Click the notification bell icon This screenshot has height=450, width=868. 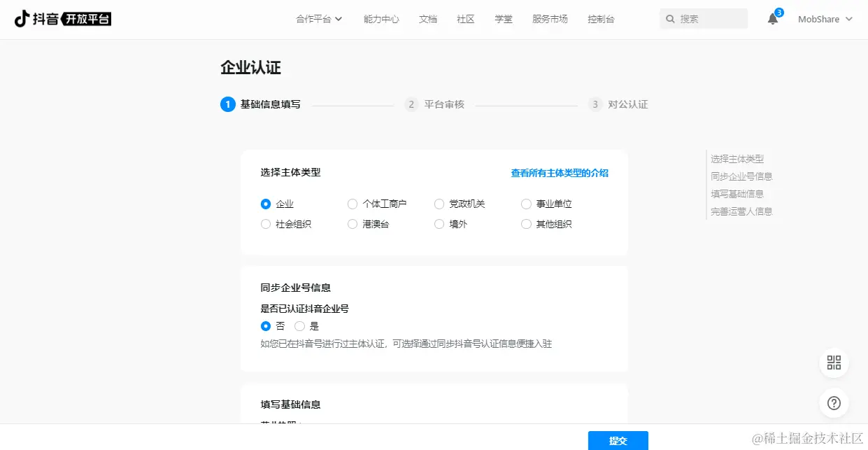coord(772,19)
